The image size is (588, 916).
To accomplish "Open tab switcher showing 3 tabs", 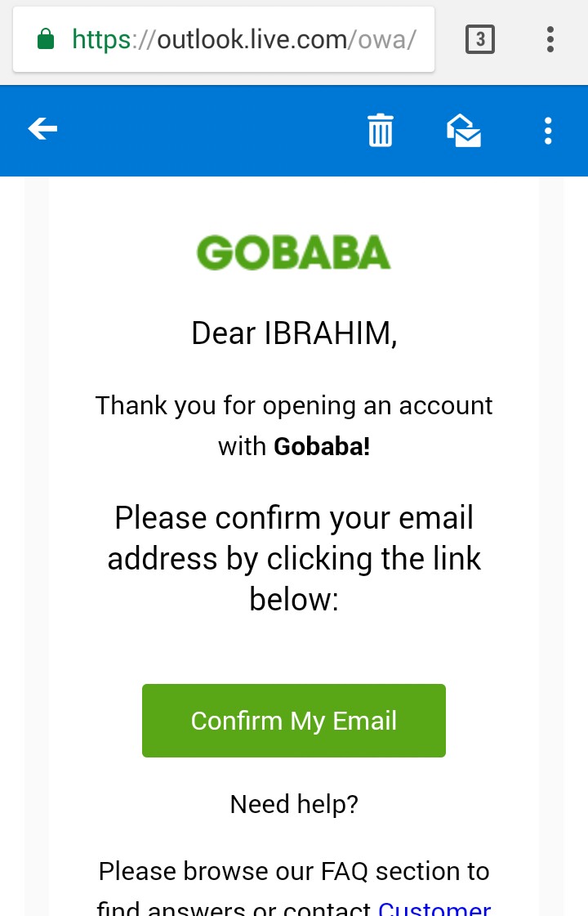I will (480, 39).
